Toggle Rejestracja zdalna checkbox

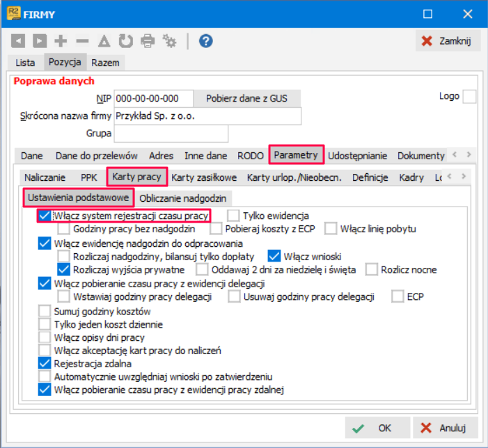[45, 363]
